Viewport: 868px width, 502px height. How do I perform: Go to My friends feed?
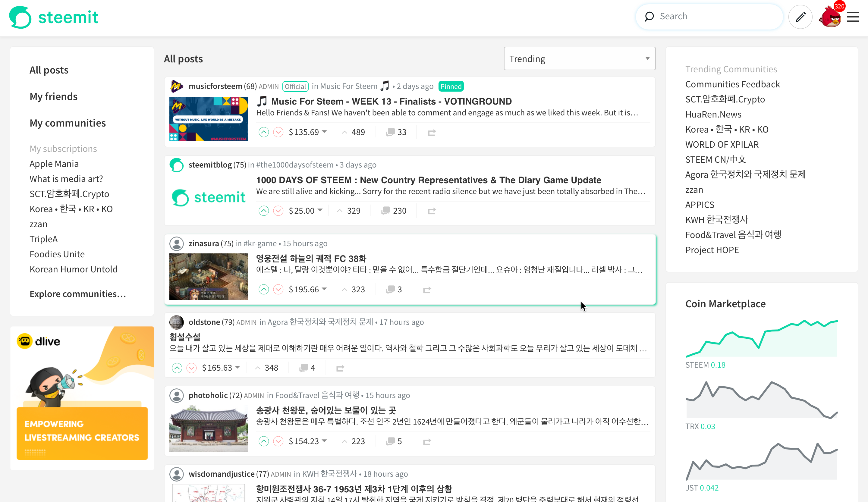tap(53, 96)
